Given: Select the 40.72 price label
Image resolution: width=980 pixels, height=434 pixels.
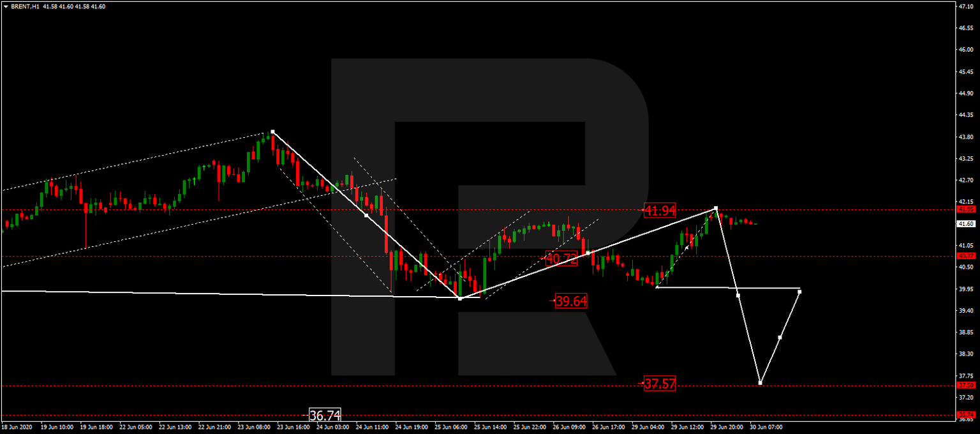Looking at the screenshot, I should 561,258.
